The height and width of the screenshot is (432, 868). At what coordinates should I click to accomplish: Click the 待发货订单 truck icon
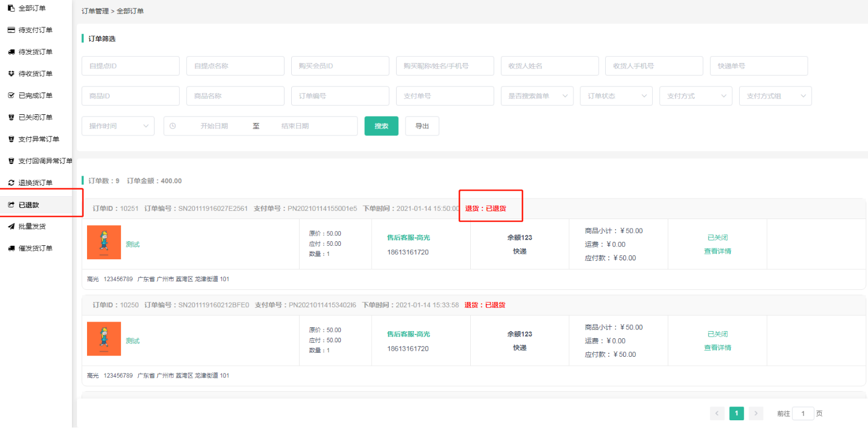tap(11, 52)
